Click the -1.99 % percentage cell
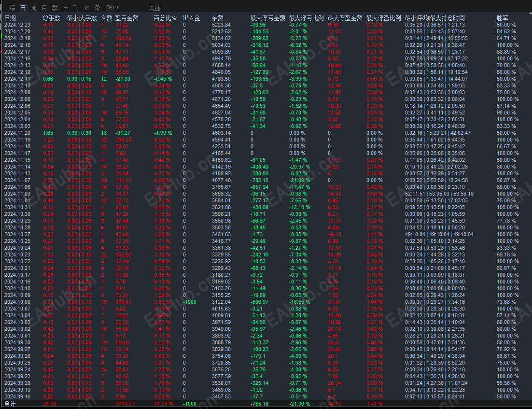The width and height of the screenshot is (532, 409). tap(163, 133)
